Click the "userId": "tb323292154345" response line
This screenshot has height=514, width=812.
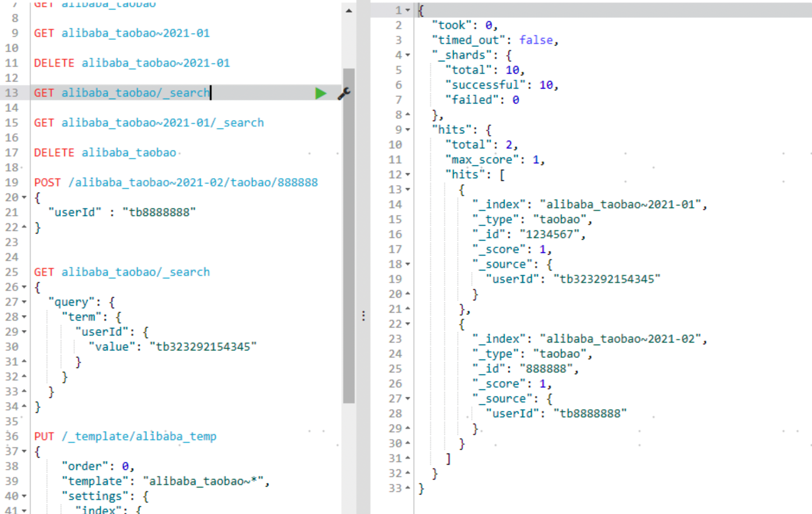573,279
